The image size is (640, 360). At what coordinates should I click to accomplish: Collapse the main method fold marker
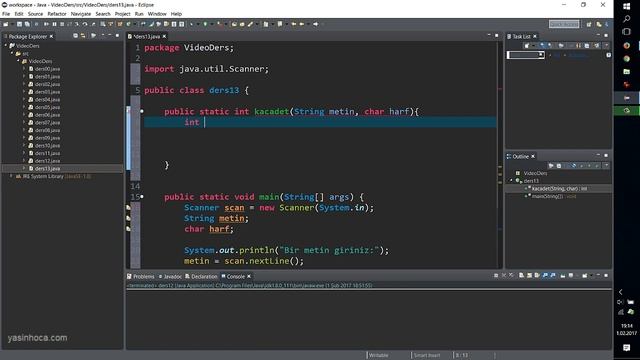click(x=142, y=196)
